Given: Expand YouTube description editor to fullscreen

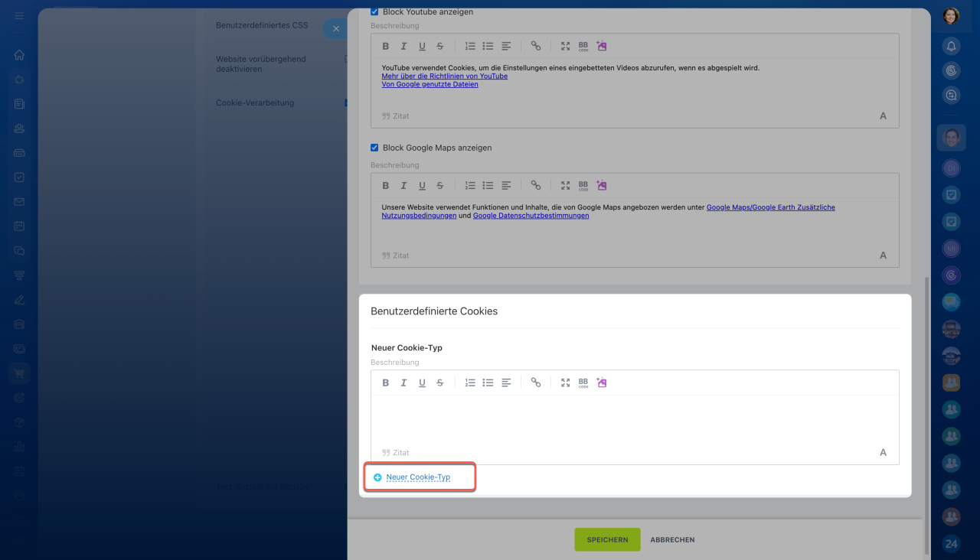Looking at the screenshot, I should [x=565, y=46].
